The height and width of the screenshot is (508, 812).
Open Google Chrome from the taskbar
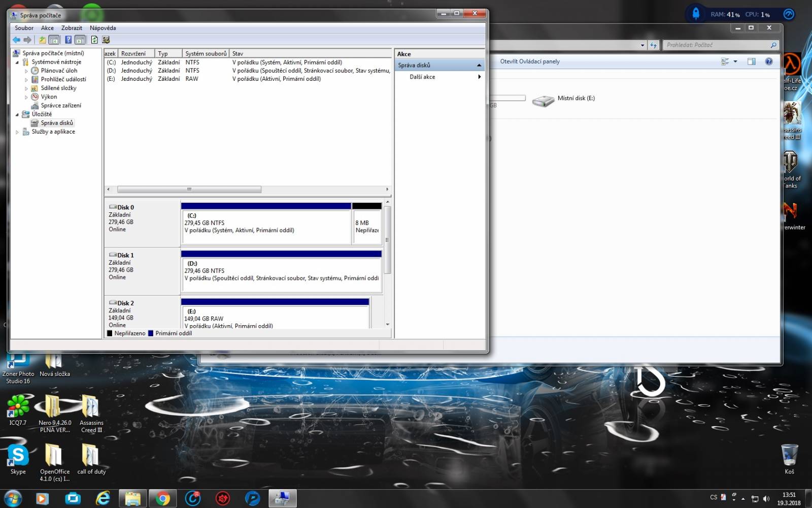(x=162, y=498)
